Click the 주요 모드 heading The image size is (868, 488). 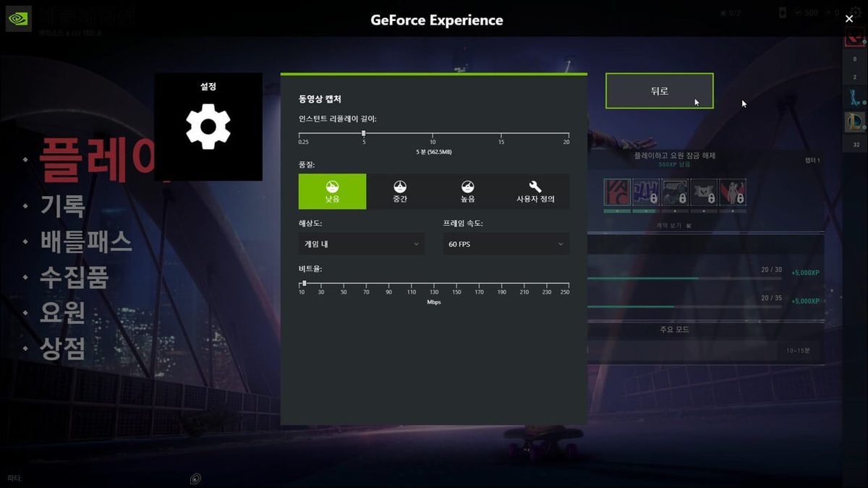click(x=674, y=330)
